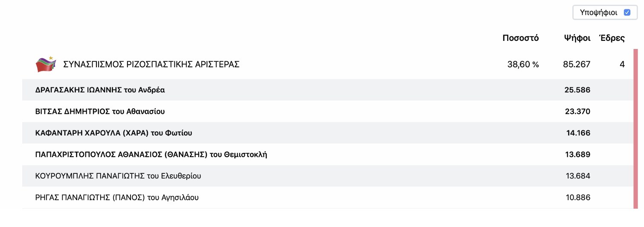Click the Υποψήφιοι toggle label

[599, 12]
